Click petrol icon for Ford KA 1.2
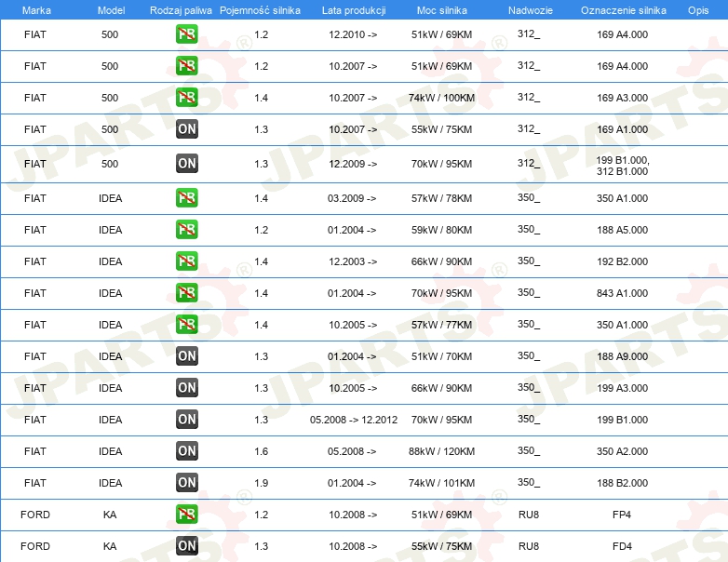Screen dimensions: 728x562 tap(186, 514)
